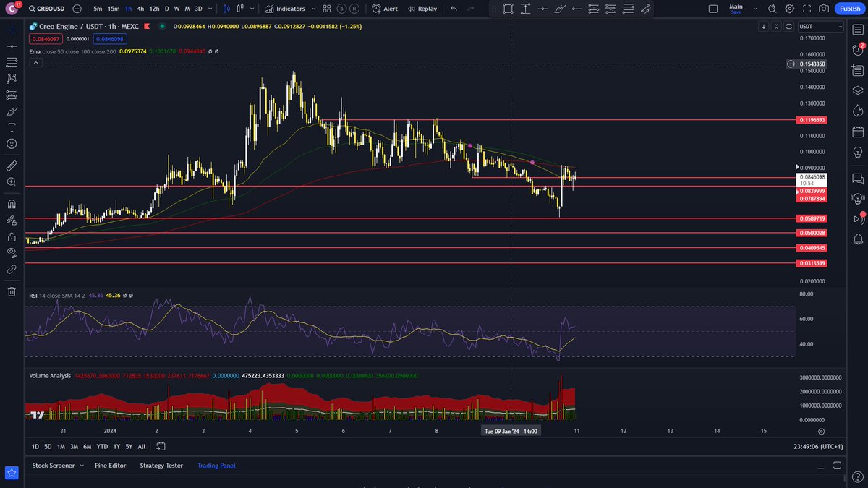
Task: Select the path tool at floating toolbar end
Action: tap(645, 9)
